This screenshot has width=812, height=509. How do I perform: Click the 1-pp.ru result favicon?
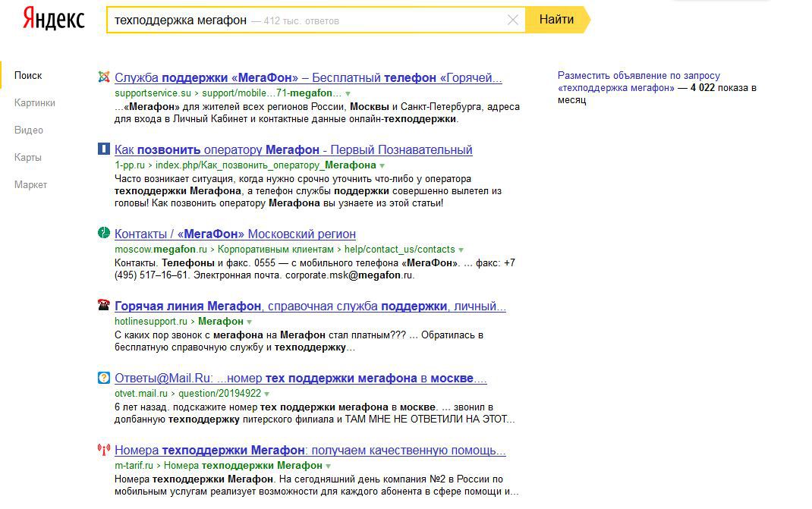pyautogui.click(x=103, y=149)
